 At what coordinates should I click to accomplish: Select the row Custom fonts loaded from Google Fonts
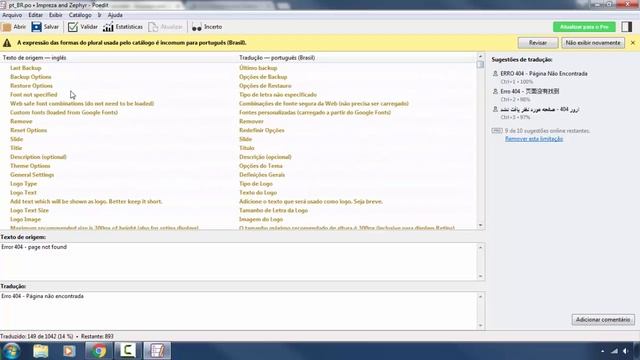click(x=238, y=113)
